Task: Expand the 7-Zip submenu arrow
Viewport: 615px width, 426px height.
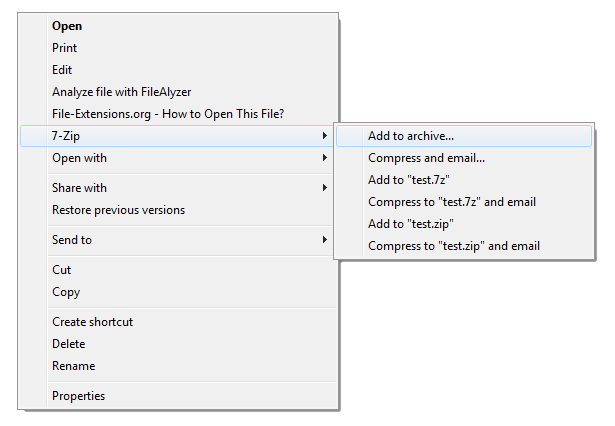Action: tap(324, 136)
